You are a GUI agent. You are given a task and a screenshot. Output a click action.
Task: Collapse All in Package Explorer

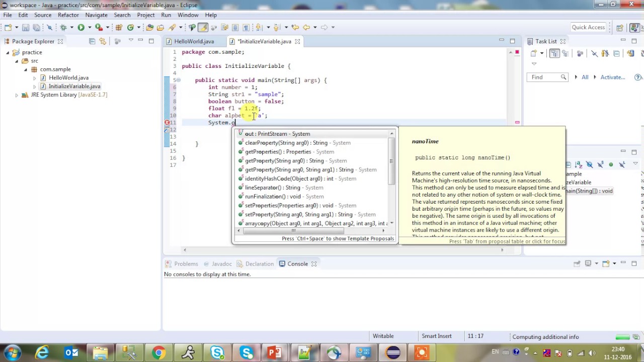tap(92, 41)
